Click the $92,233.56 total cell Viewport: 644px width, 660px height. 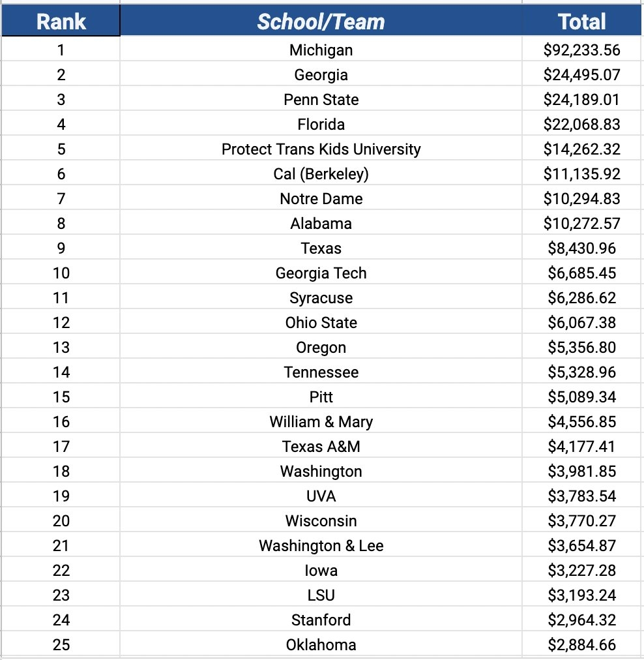581,50
